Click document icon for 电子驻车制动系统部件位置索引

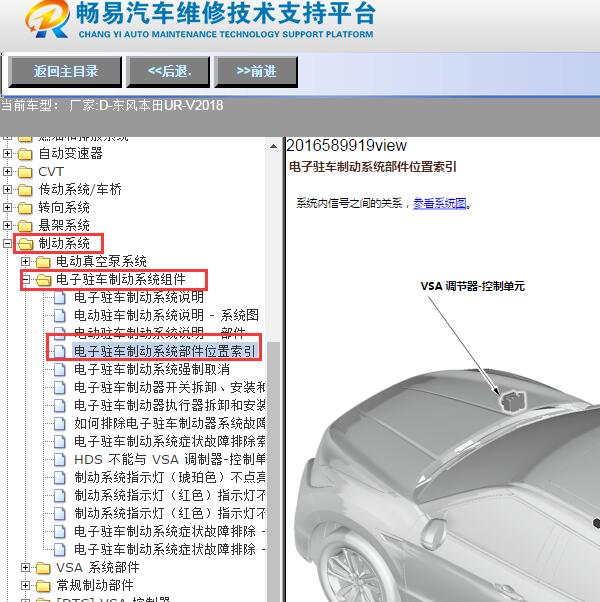coord(60,352)
